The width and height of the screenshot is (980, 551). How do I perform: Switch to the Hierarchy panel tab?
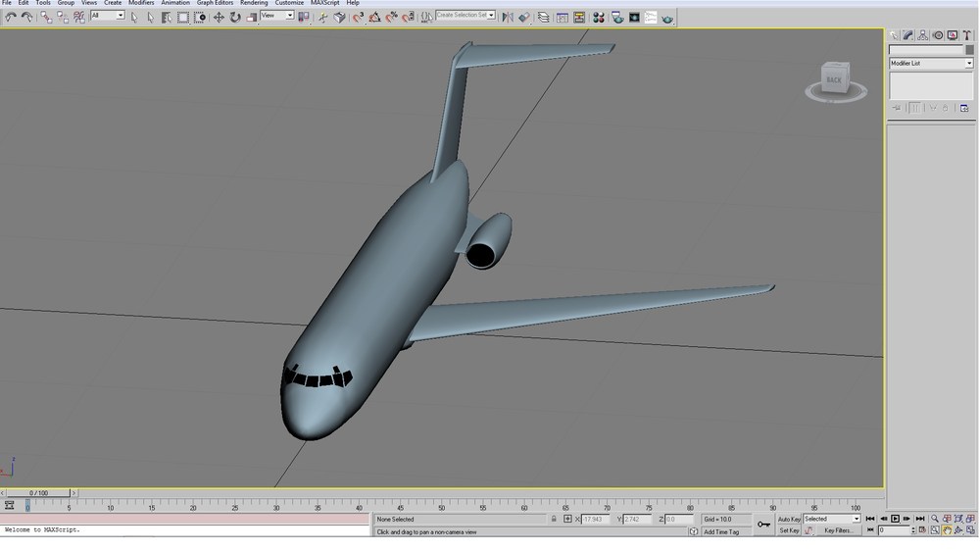tap(923, 35)
